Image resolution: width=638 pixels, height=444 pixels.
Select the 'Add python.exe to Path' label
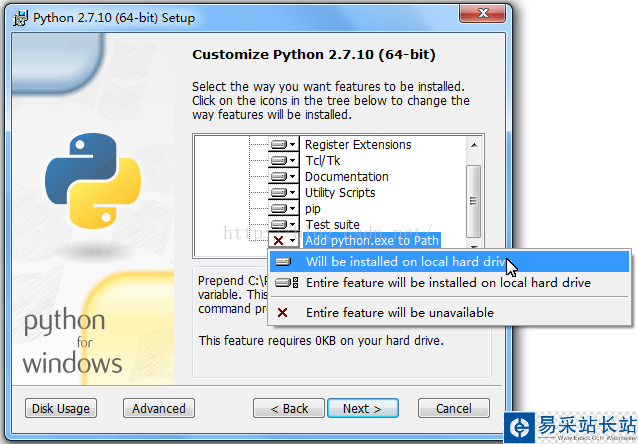pyautogui.click(x=372, y=241)
